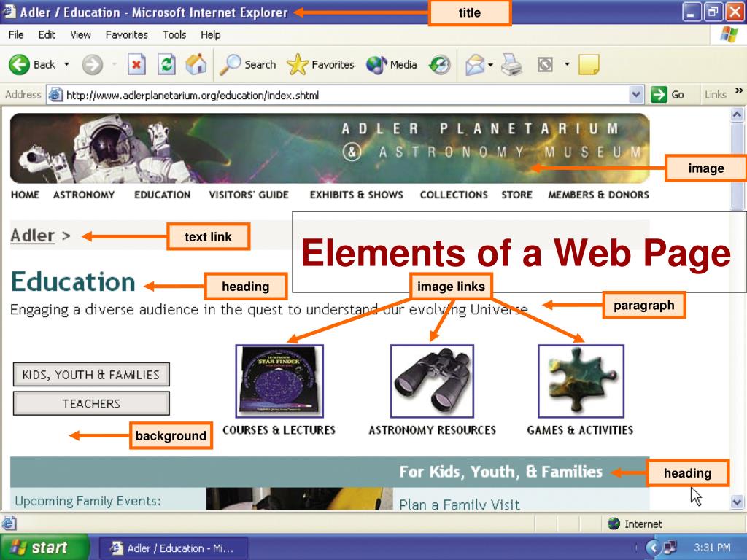
Task: Click the Internet zone globe in status bar
Action: click(x=614, y=524)
